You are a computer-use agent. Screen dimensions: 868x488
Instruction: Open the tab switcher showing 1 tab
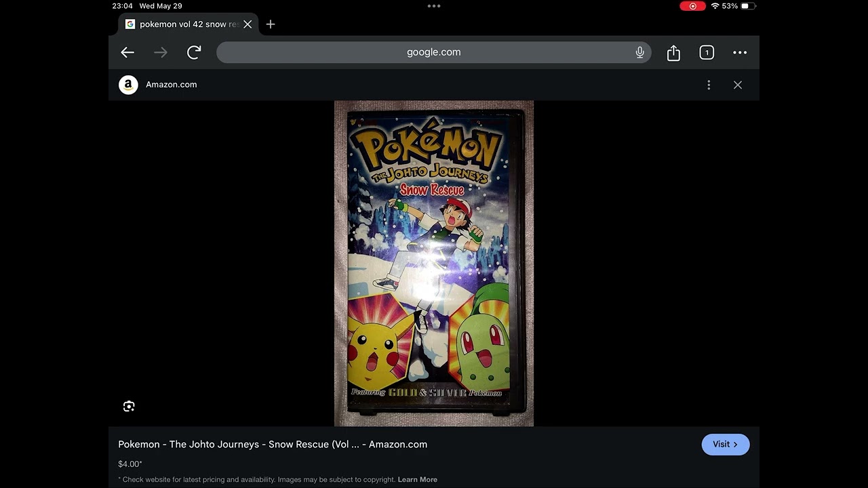click(707, 52)
